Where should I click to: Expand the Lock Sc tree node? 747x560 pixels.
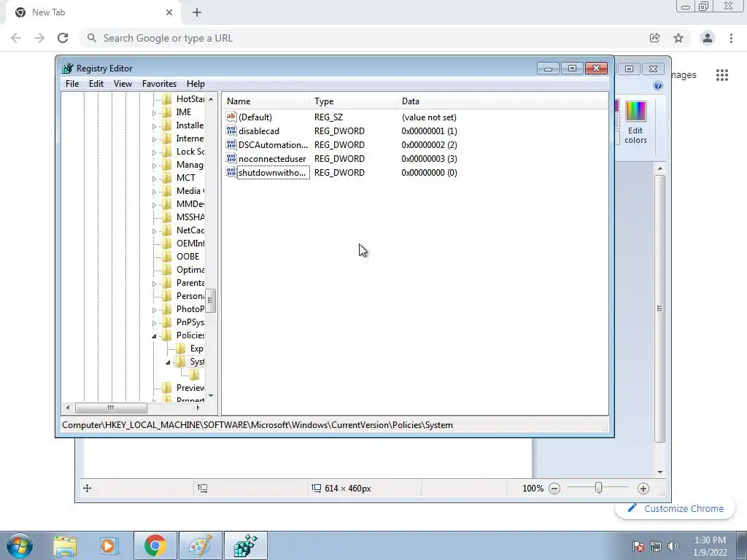(x=154, y=153)
